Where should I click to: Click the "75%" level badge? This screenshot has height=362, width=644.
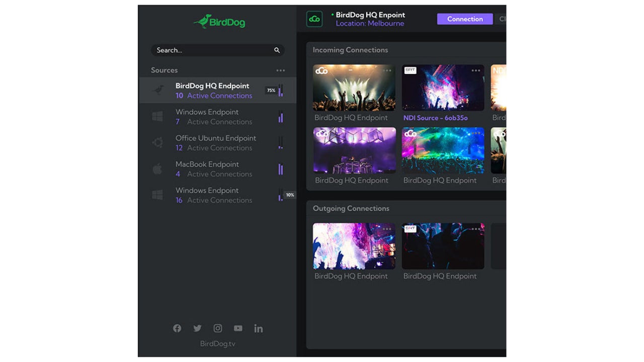click(x=271, y=90)
